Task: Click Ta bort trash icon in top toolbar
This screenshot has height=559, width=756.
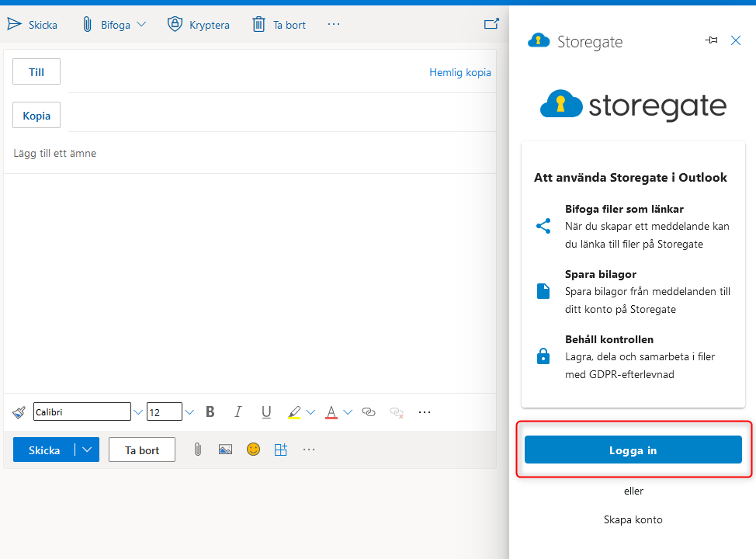Action: 259,24
